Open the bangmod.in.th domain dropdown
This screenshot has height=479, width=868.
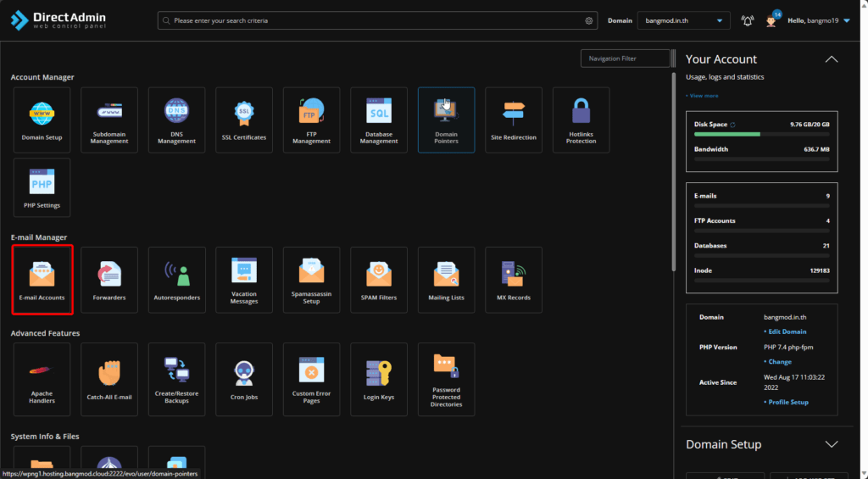point(683,21)
